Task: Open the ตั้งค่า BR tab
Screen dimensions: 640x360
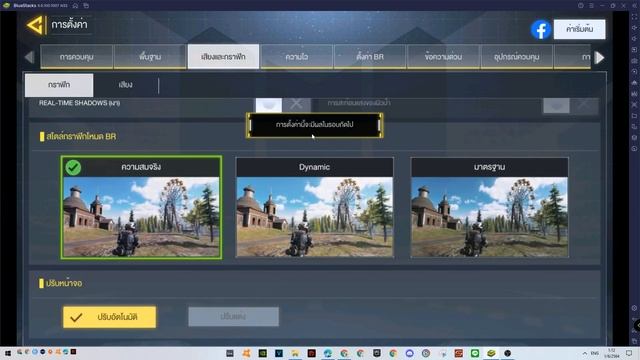Action: (x=370, y=57)
